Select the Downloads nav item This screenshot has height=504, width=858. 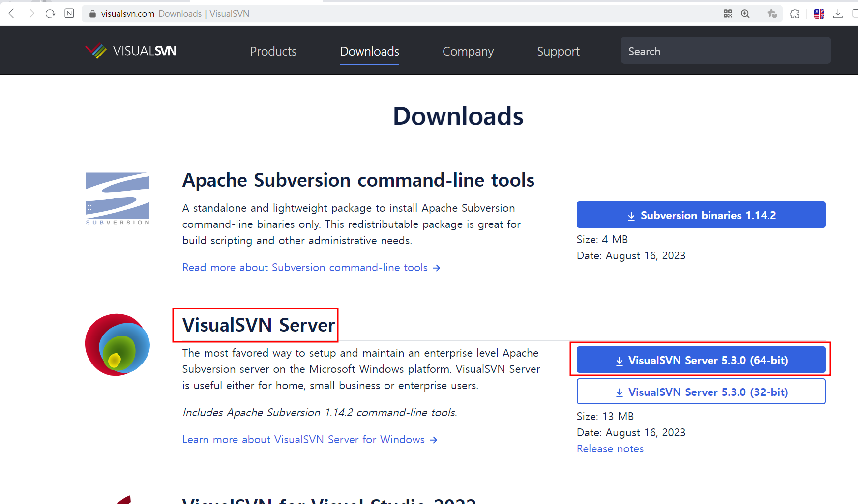370,51
